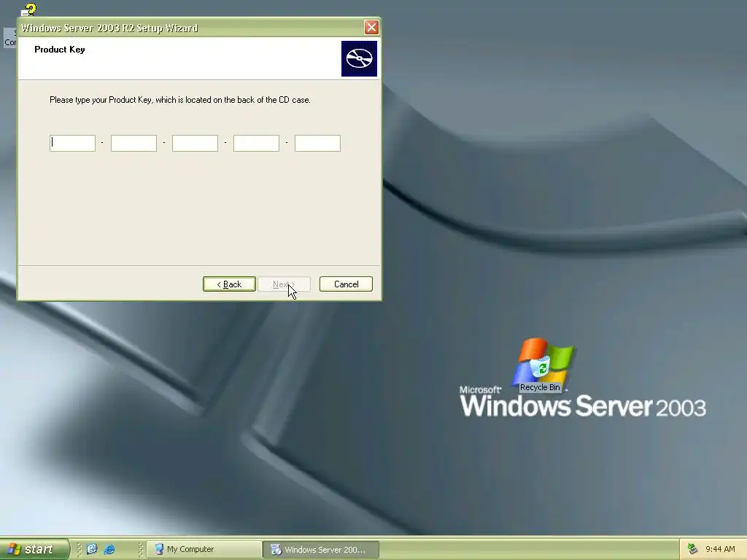Screen dimensions: 747x560
Task: Click the 9:44 AM clock
Action: (x=720, y=549)
